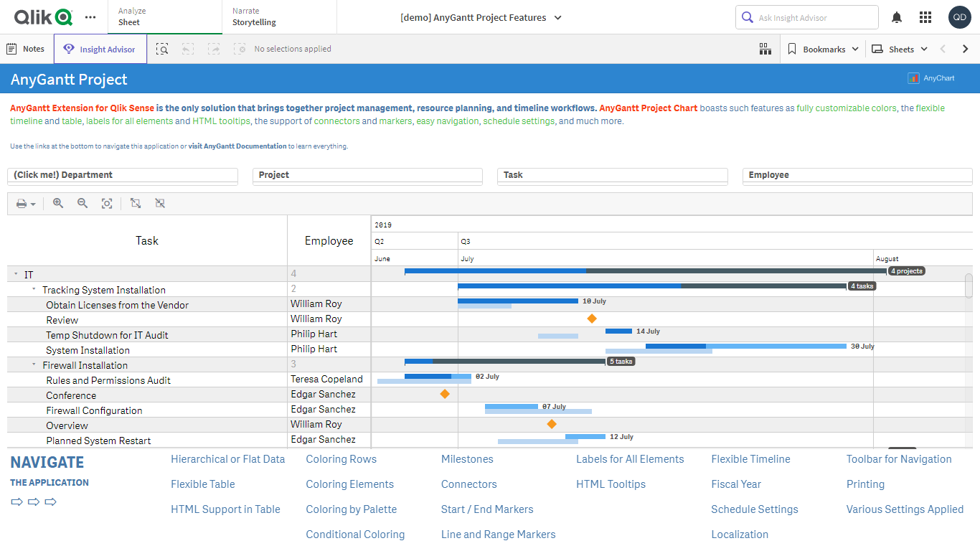The height and width of the screenshot is (551, 980).
Task: Click inside the Employee filter box
Action: click(x=857, y=176)
